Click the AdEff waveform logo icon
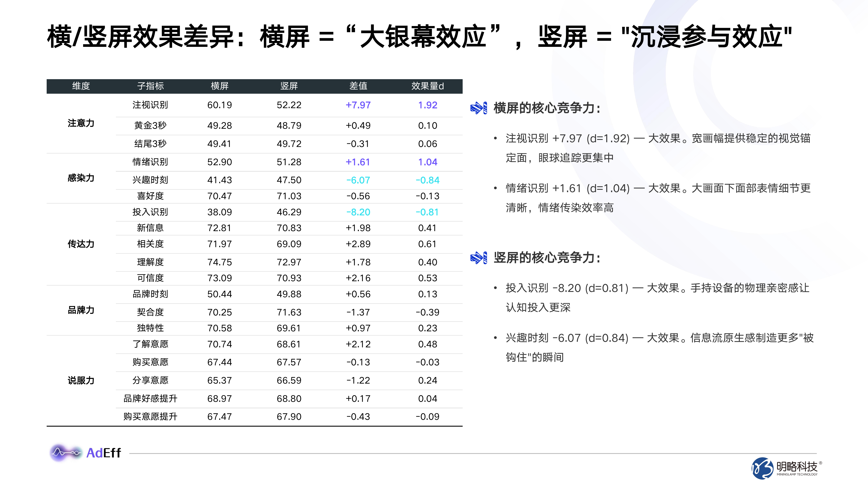Image resolution: width=868 pixels, height=488 pixels. (66, 453)
